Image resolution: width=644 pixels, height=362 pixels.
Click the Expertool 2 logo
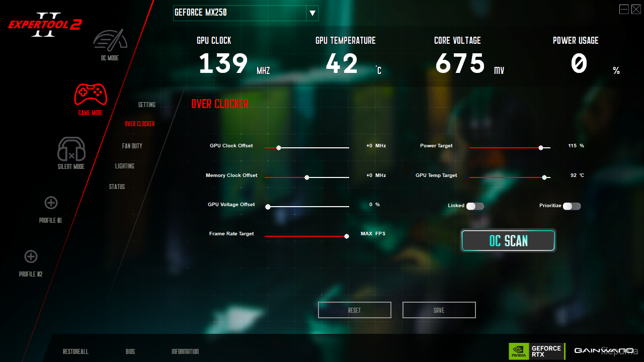pyautogui.click(x=45, y=25)
